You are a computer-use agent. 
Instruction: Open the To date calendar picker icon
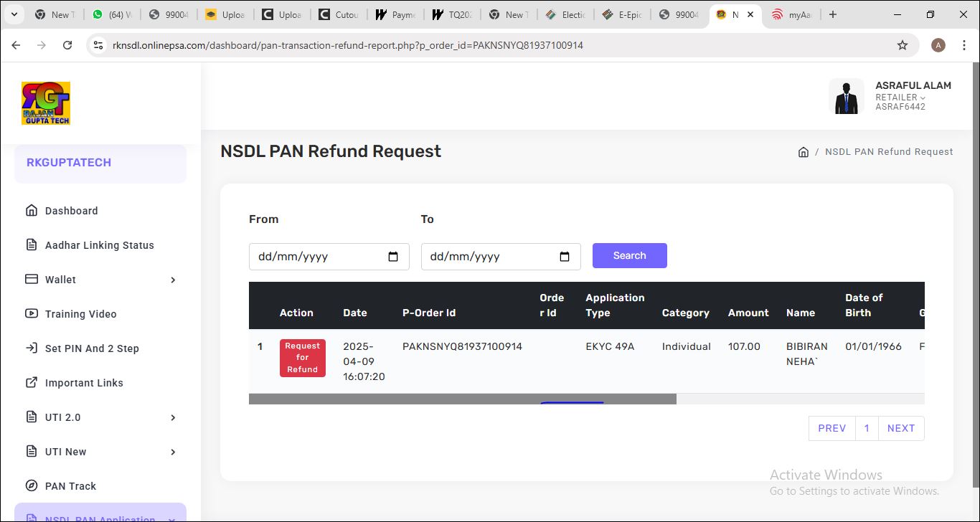coord(565,257)
